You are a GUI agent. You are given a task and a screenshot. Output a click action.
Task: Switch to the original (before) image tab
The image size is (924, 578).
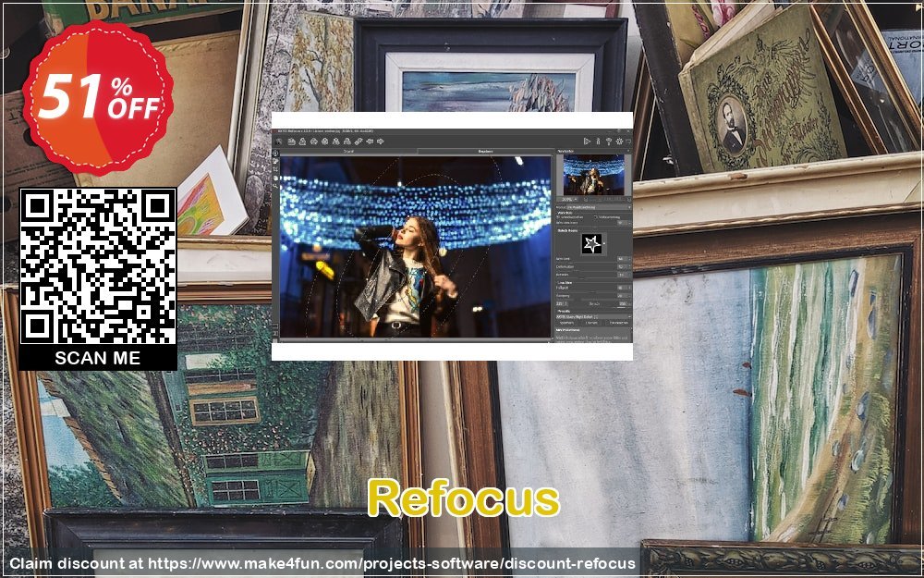[x=349, y=152]
